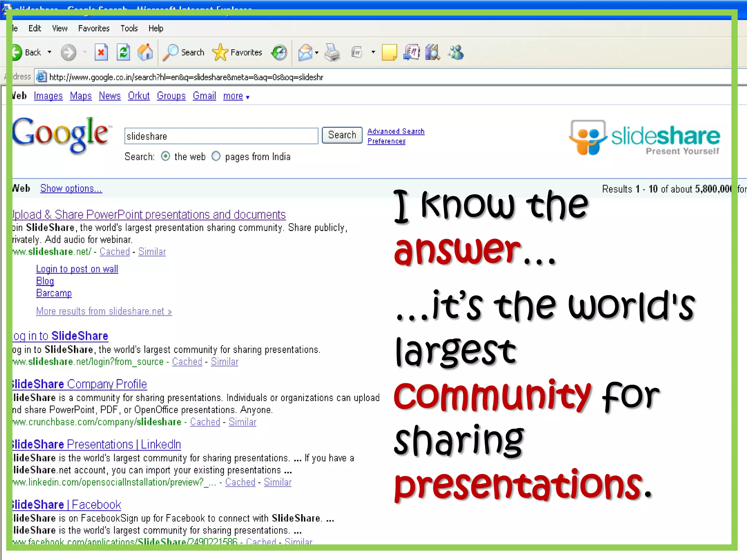
Task: Open the News link
Action: click(110, 96)
